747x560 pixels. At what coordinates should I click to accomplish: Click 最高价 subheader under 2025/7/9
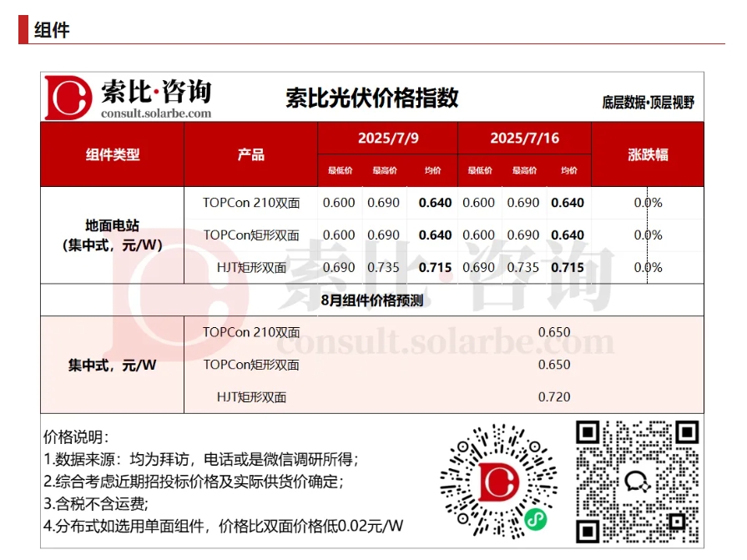pos(385,170)
